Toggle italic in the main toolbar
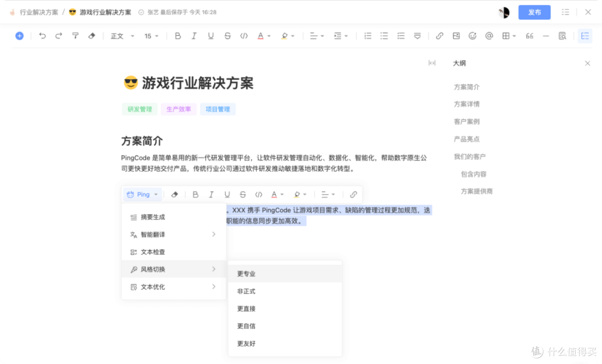 pyautogui.click(x=195, y=36)
